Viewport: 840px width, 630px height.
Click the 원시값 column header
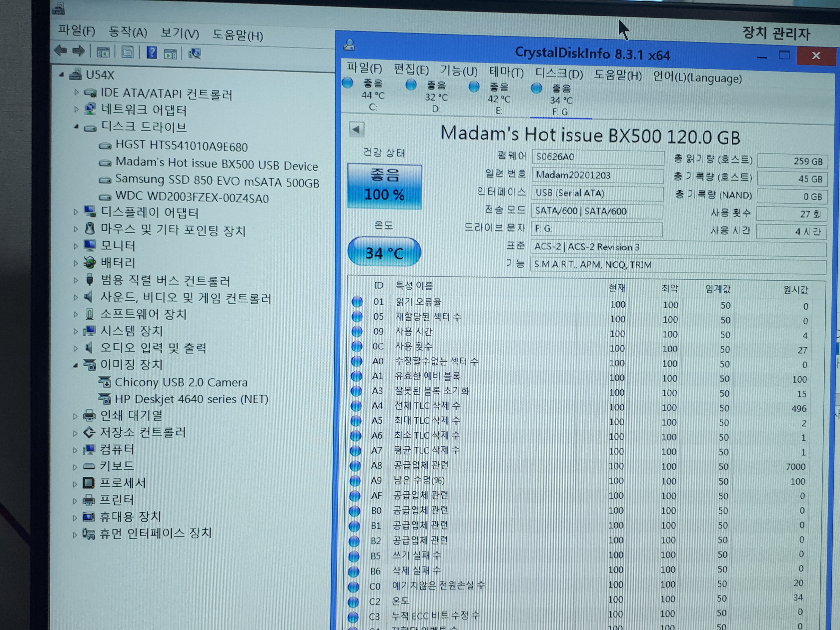(795, 290)
